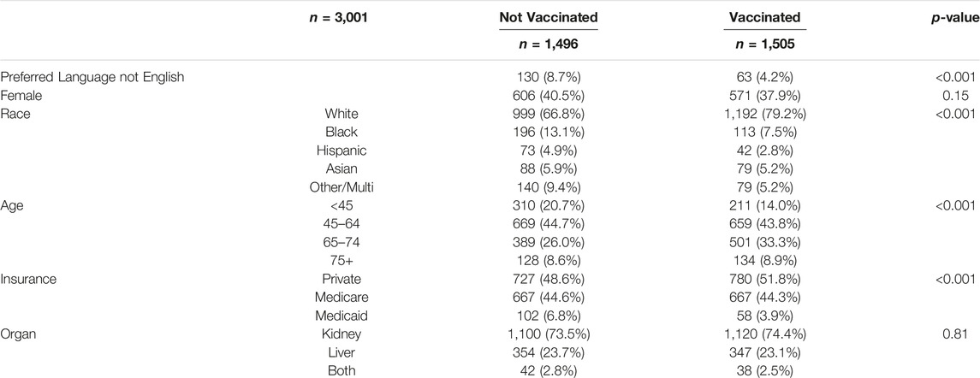Image resolution: width=980 pixels, height=378 pixels.
Task: Select the n = 1,496 subheader
Action: pos(548,44)
